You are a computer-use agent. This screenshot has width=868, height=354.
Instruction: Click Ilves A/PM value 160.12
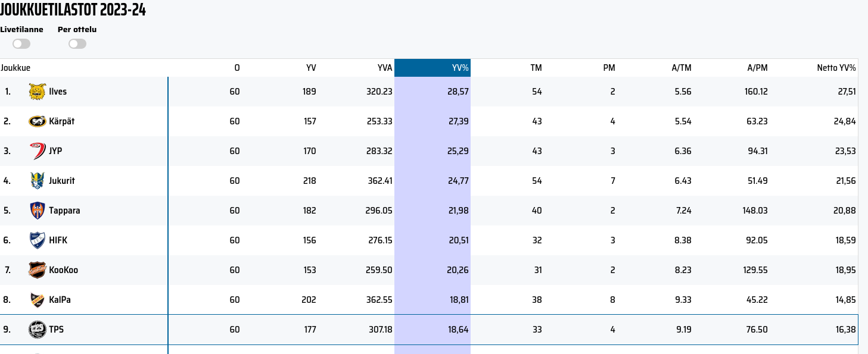pyautogui.click(x=755, y=92)
